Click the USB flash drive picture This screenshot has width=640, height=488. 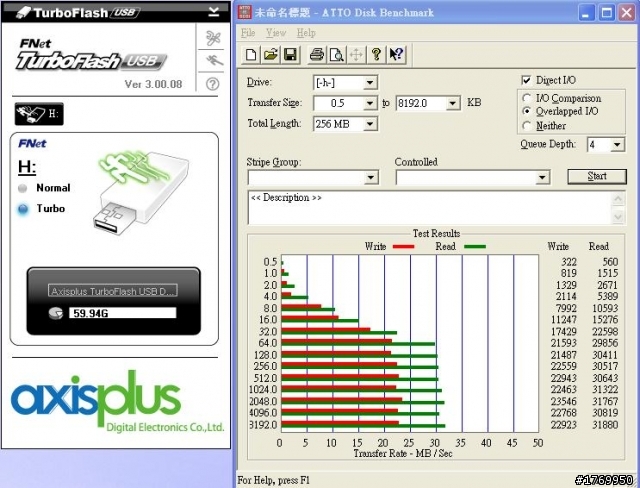(141, 192)
